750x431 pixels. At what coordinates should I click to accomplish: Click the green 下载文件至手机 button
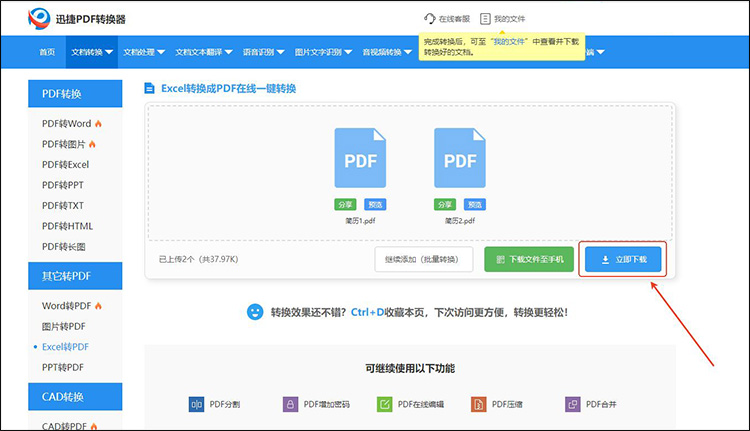coord(529,259)
